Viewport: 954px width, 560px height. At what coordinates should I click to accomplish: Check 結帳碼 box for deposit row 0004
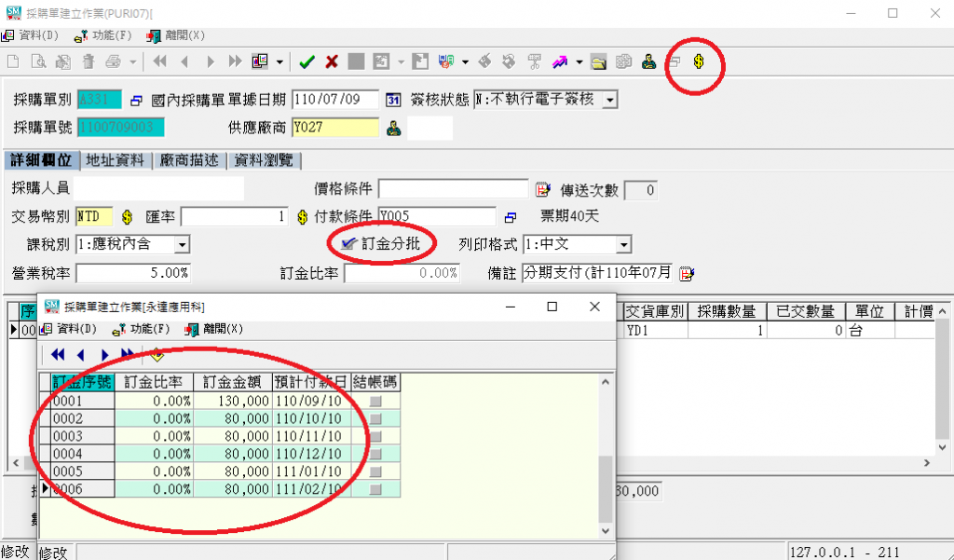click(x=375, y=454)
